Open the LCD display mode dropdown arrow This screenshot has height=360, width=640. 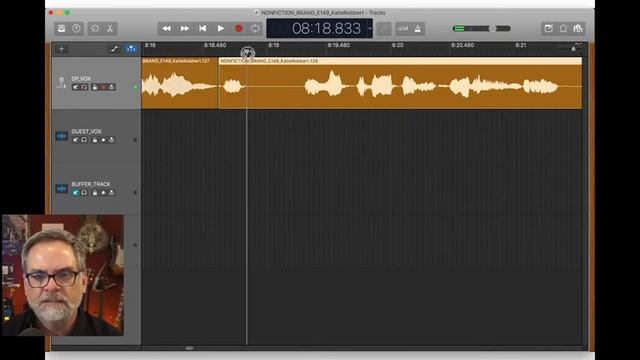click(369, 29)
